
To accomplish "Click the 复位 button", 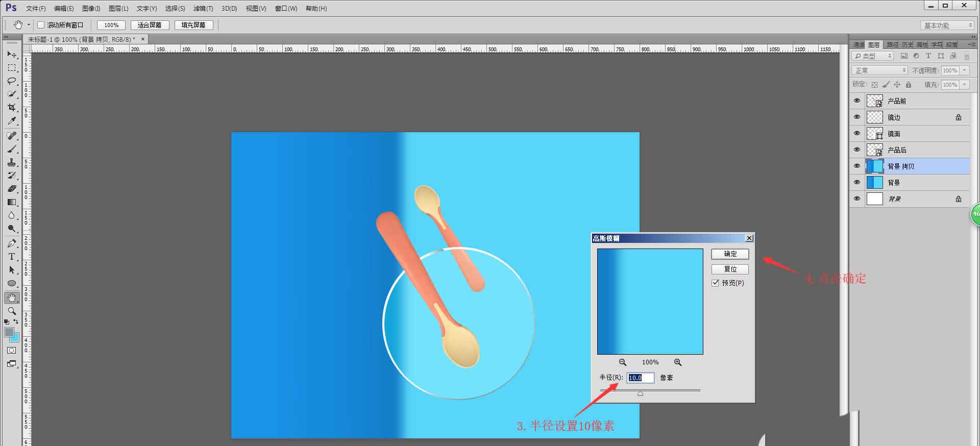I will tap(730, 269).
